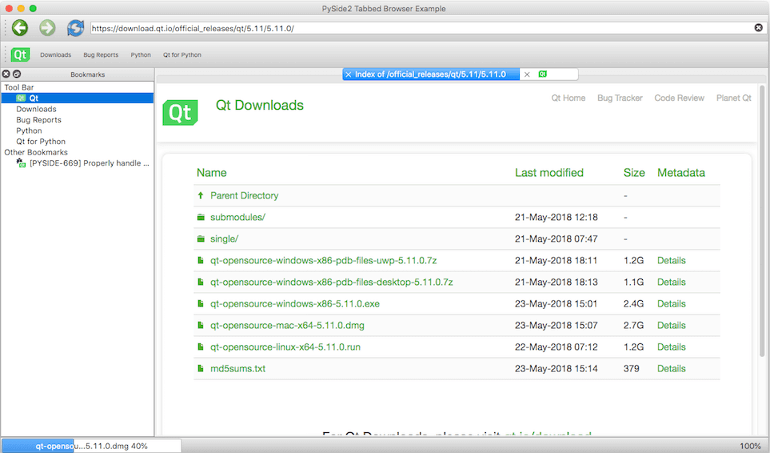770x453 pixels.
Task: Open the single/ directory
Action: click(x=224, y=239)
